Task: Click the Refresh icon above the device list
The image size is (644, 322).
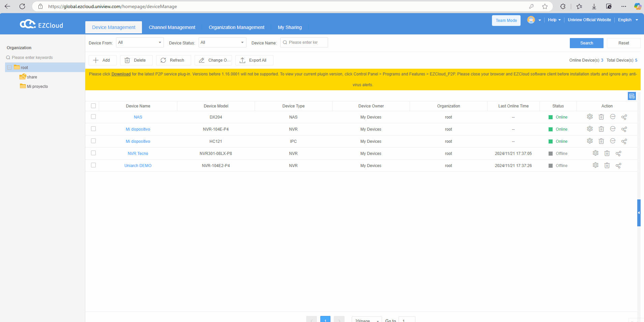Action: click(163, 60)
